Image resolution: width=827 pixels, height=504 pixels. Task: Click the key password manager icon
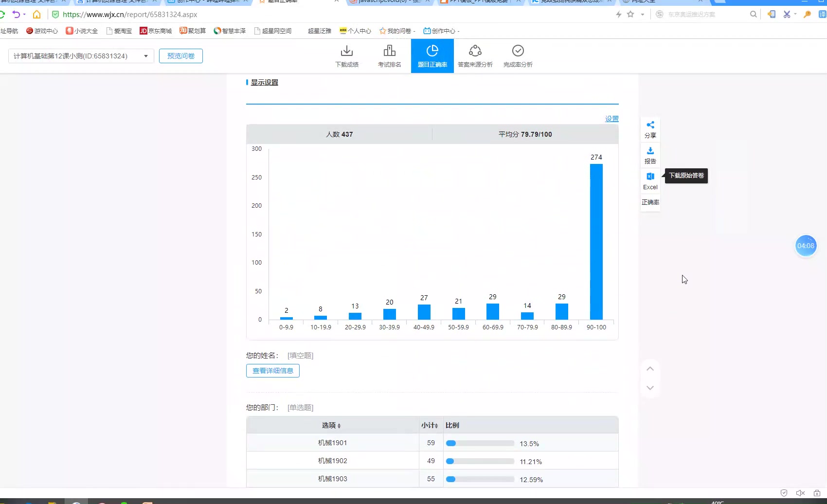pyautogui.click(x=807, y=14)
